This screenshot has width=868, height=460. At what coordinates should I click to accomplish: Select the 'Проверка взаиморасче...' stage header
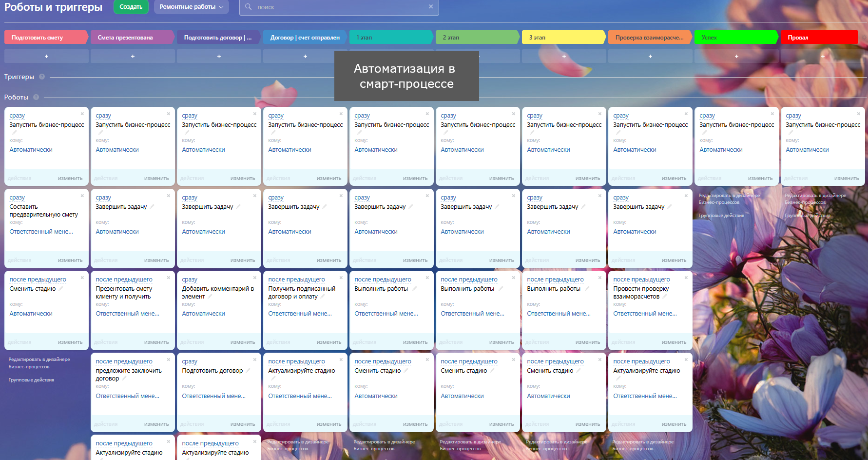click(650, 38)
